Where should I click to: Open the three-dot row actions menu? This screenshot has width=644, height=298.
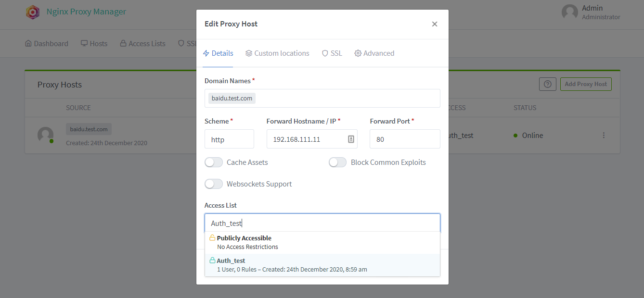pyautogui.click(x=604, y=136)
